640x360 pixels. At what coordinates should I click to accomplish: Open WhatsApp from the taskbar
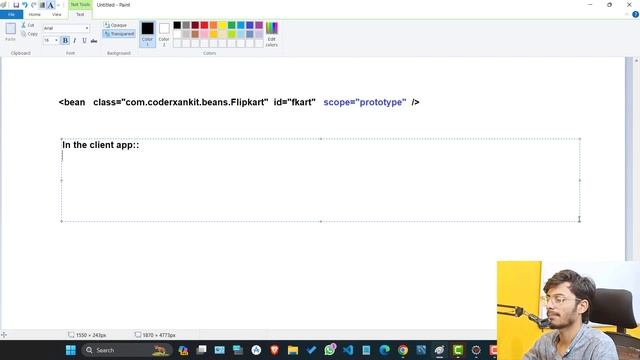329,350
